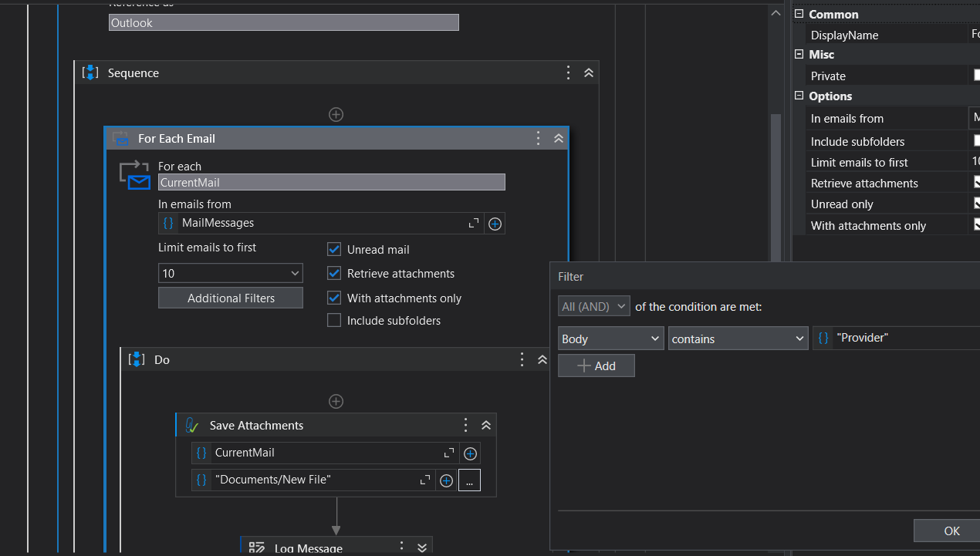Open the Sequence options menu via the kebab icon
The image size is (980, 556).
coord(568,72)
